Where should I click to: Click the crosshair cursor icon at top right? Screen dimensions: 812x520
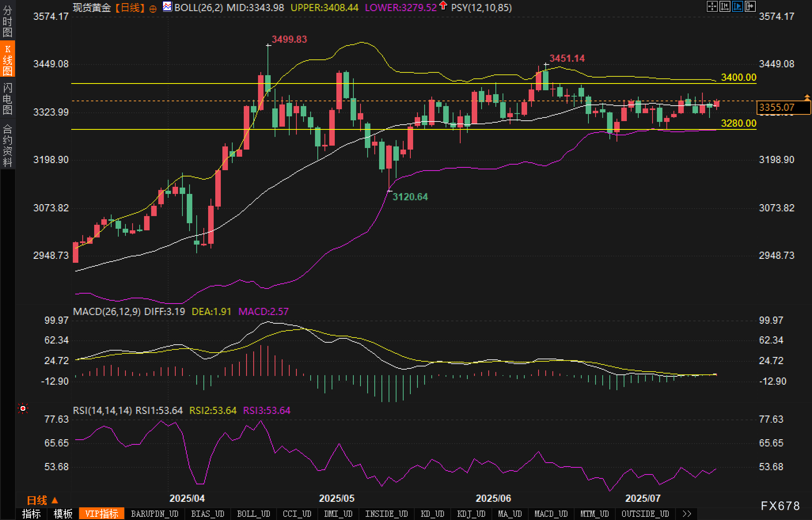tap(712, 6)
